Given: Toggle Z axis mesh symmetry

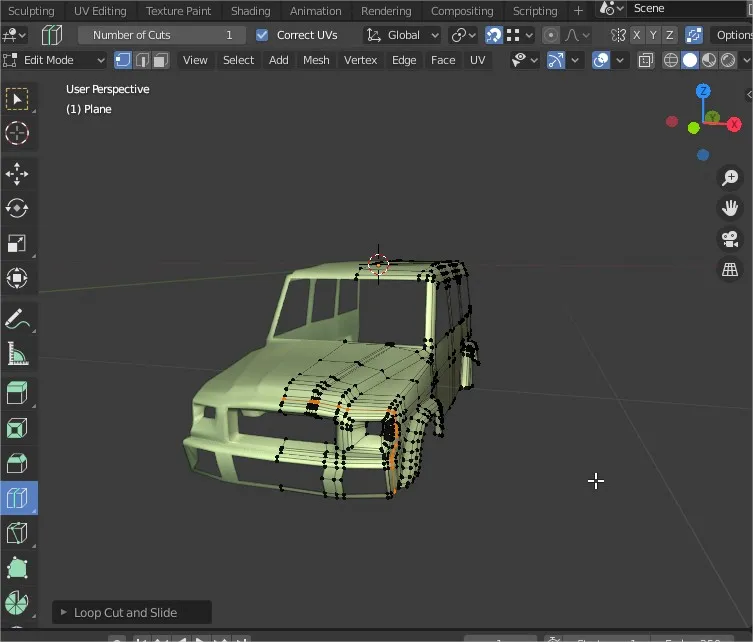Looking at the screenshot, I should [x=669, y=35].
